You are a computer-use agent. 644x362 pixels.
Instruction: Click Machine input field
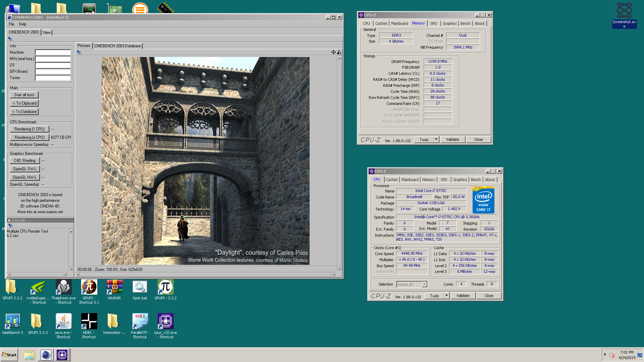[53, 52]
